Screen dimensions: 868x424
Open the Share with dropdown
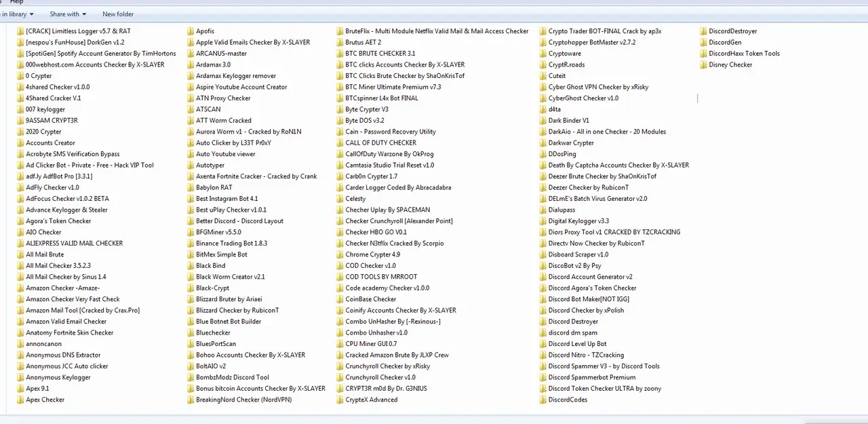pyautogui.click(x=68, y=14)
